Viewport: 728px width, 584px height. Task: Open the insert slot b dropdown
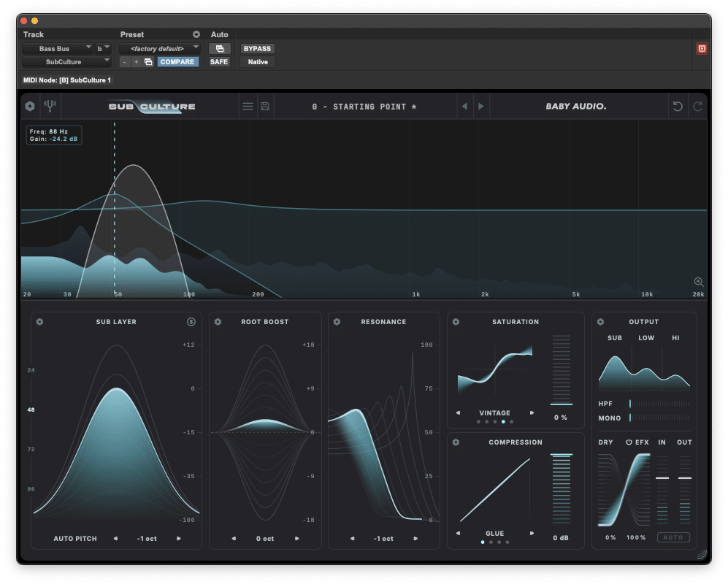point(103,48)
